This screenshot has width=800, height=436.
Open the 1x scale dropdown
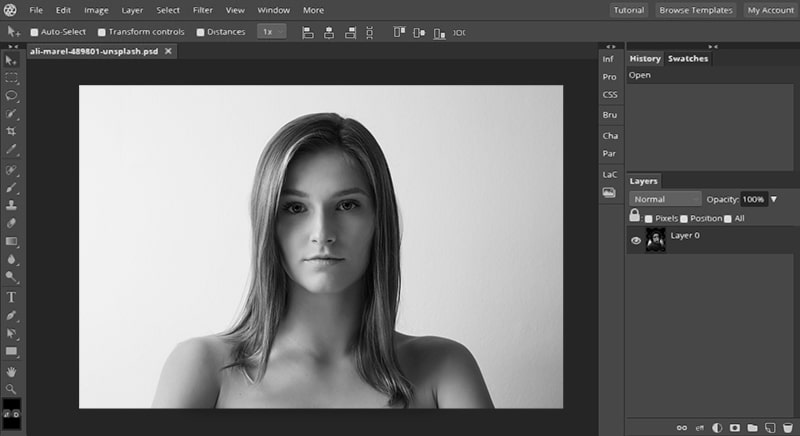click(271, 32)
